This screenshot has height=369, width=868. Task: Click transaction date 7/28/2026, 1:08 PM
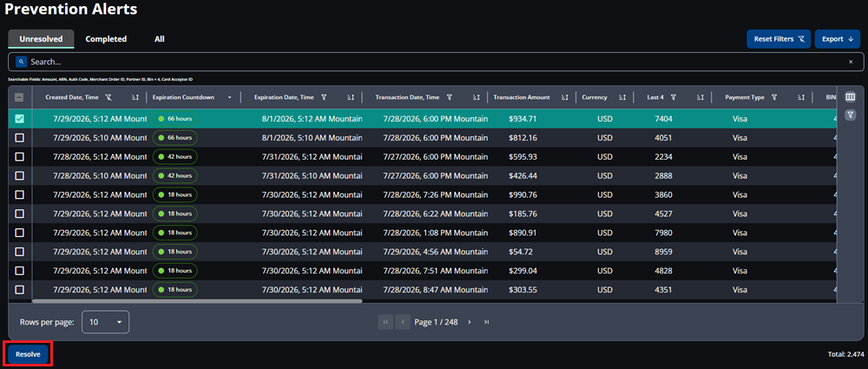pyautogui.click(x=436, y=233)
